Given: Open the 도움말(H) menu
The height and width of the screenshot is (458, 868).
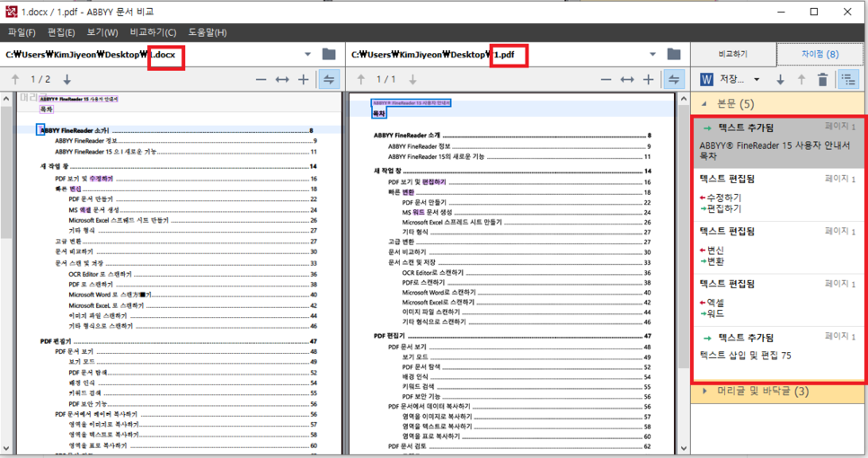Looking at the screenshot, I should [x=207, y=32].
